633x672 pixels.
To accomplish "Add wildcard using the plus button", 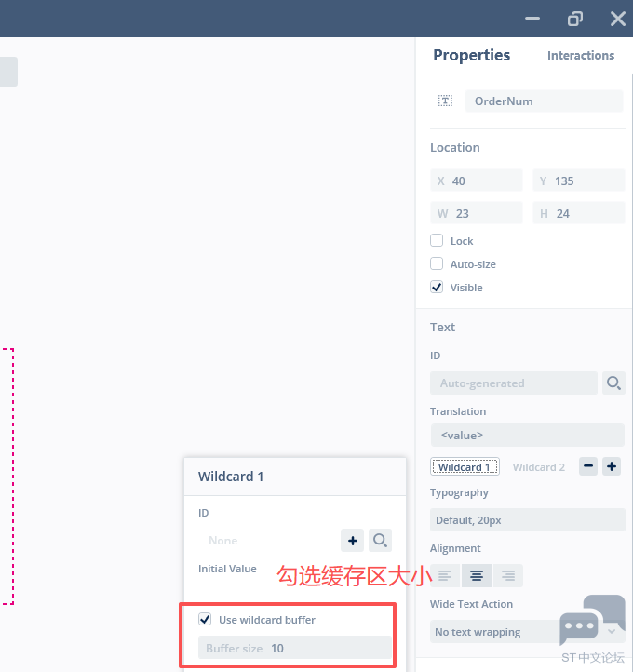I will coord(612,466).
